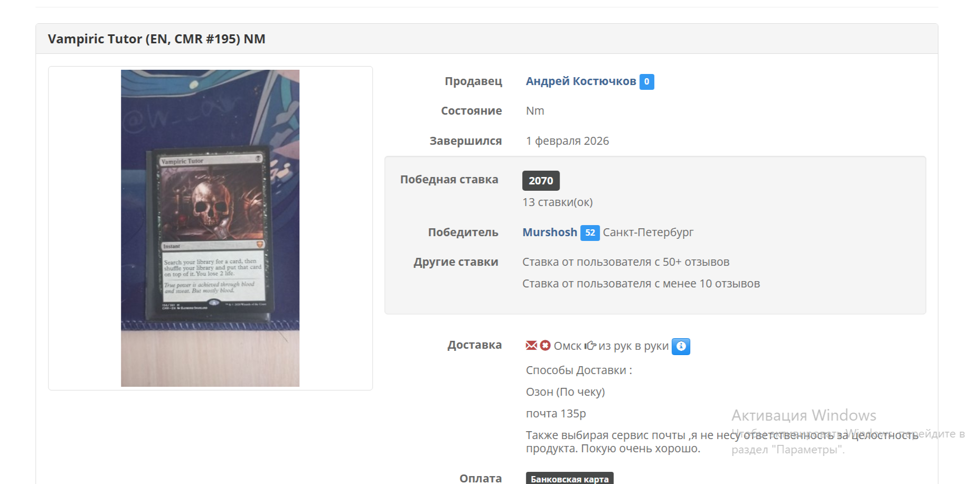980x484 pixels.
Task: Click the winning bid 2070 badge
Action: tap(541, 181)
